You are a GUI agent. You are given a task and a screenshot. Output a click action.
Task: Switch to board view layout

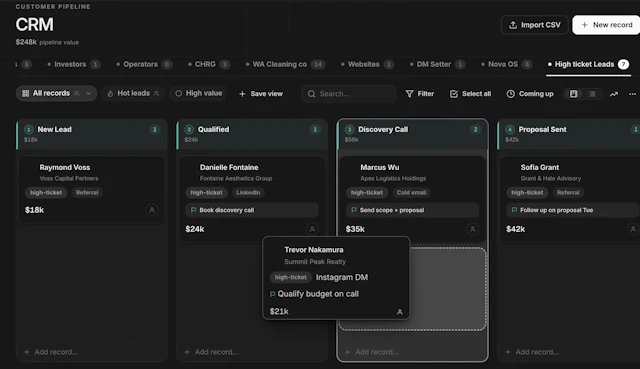[573, 94]
